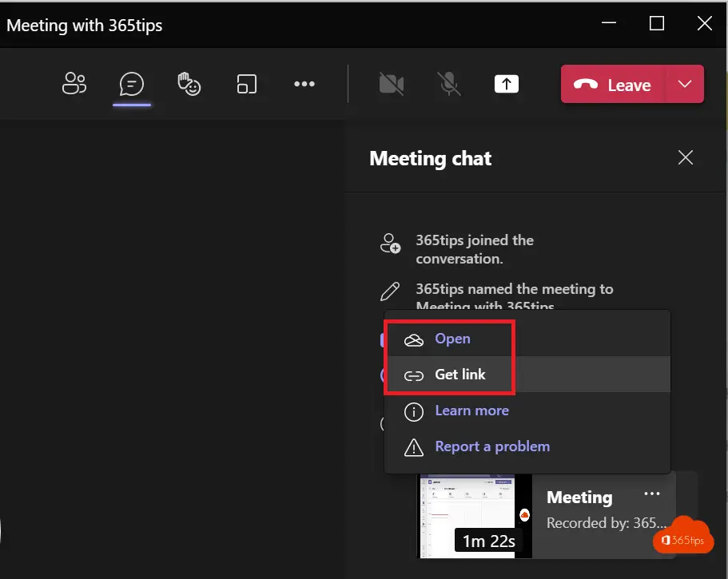Close the Meeting with 365tips window
728x579 pixels.
point(704,22)
